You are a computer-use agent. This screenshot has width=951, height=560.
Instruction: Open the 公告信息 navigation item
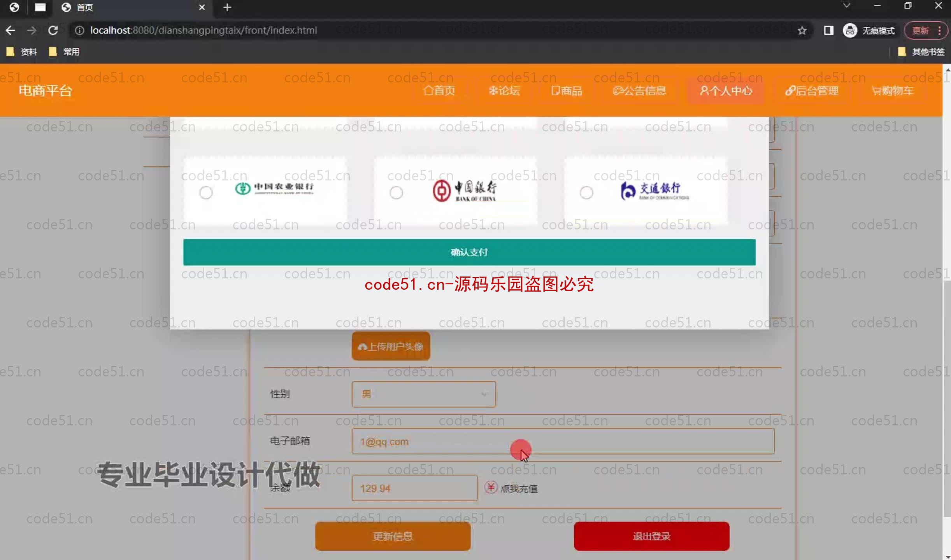639,91
